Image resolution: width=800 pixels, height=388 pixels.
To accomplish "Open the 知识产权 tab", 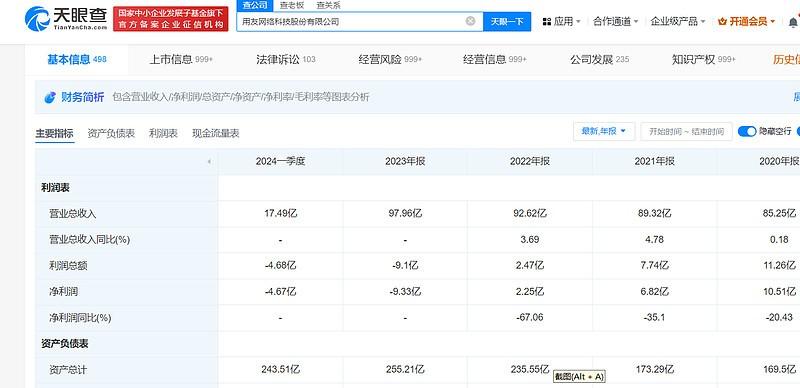I will tap(704, 59).
